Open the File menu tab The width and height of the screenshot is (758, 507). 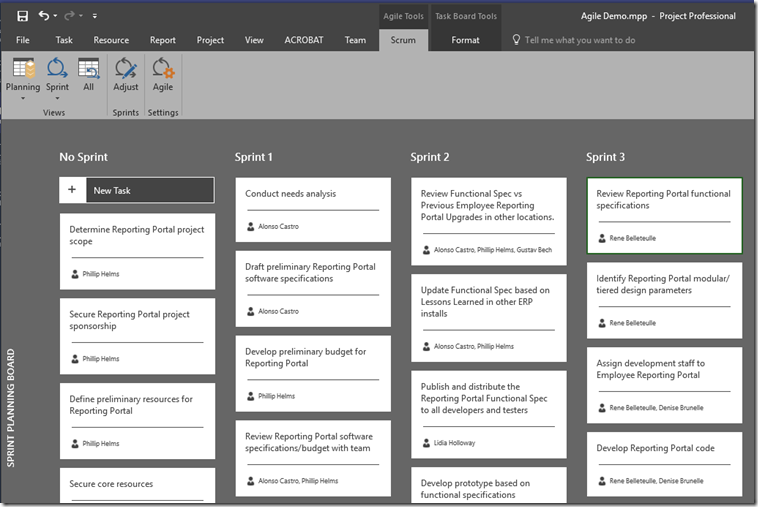click(x=23, y=40)
